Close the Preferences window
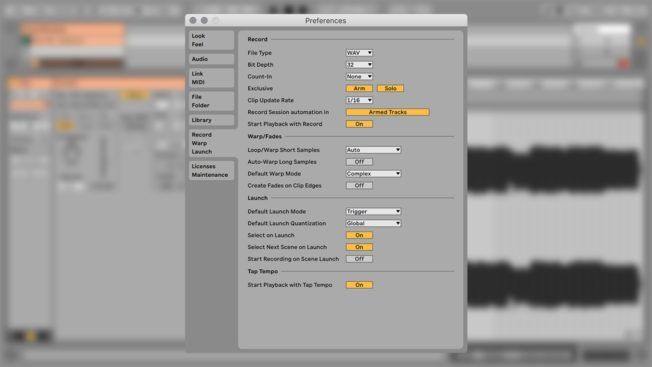The width and height of the screenshot is (652, 367). pos(193,20)
